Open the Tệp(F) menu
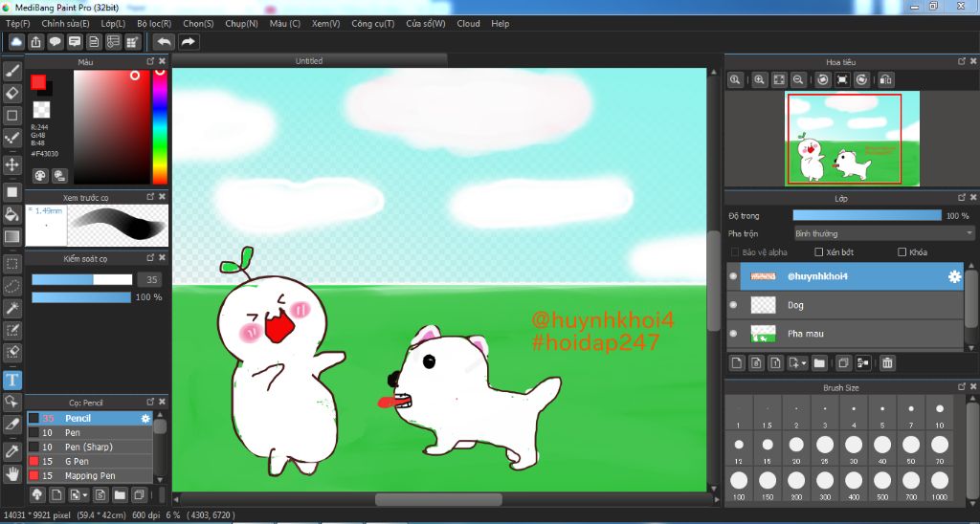 17,23
